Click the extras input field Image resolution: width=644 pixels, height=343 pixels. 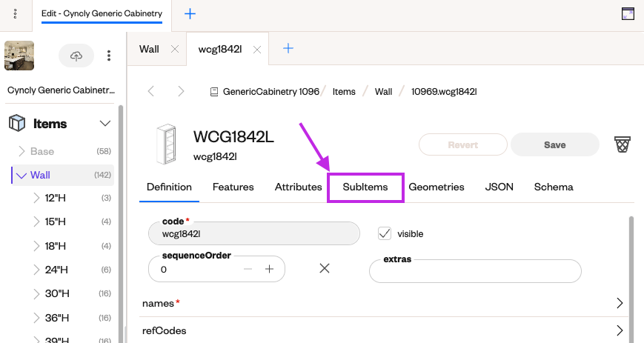[x=475, y=271]
